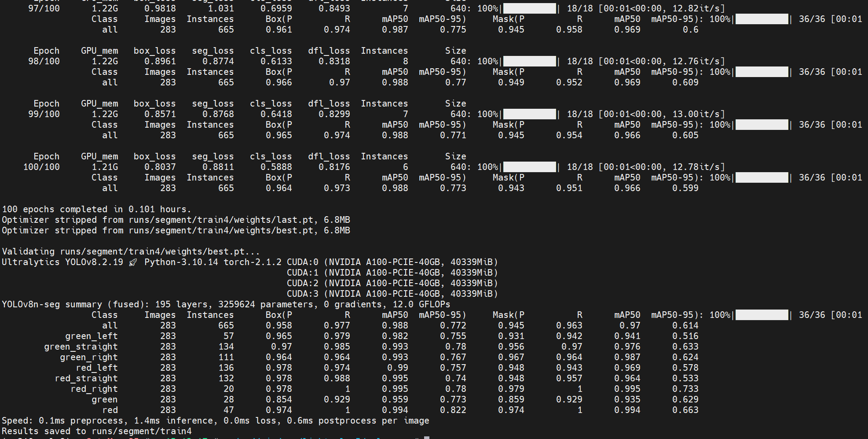Image resolution: width=868 pixels, height=439 pixels.
Task: Click the box_loss value '0.8037'
Action: [160, 167]
